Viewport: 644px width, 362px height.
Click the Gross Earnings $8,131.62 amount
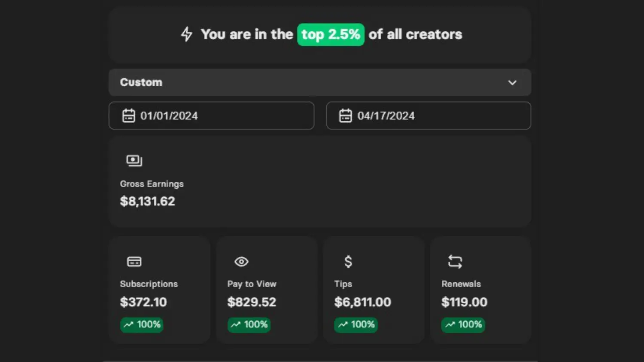pyautogui.click(x=147, y=201)
